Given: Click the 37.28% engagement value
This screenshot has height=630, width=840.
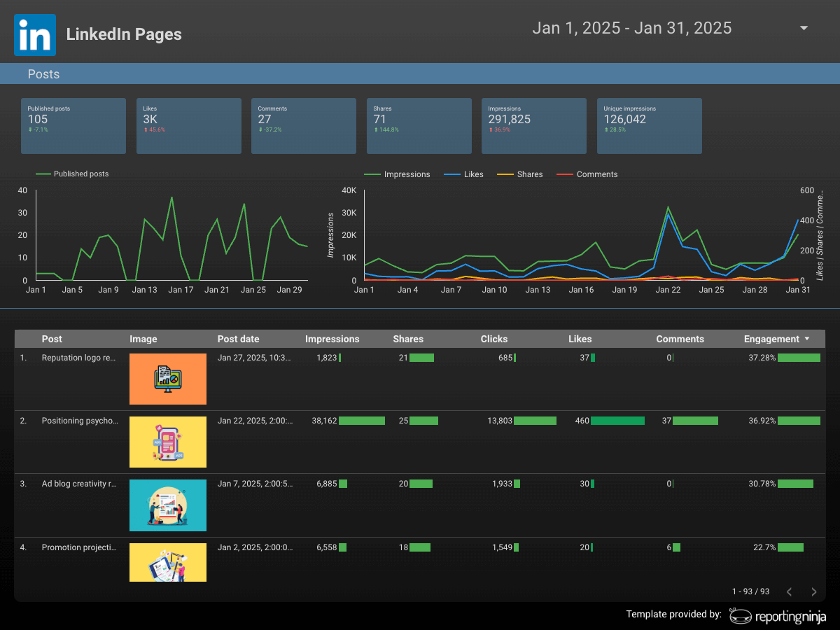Looking at the screenshot, I should click(x=762, y=358).
